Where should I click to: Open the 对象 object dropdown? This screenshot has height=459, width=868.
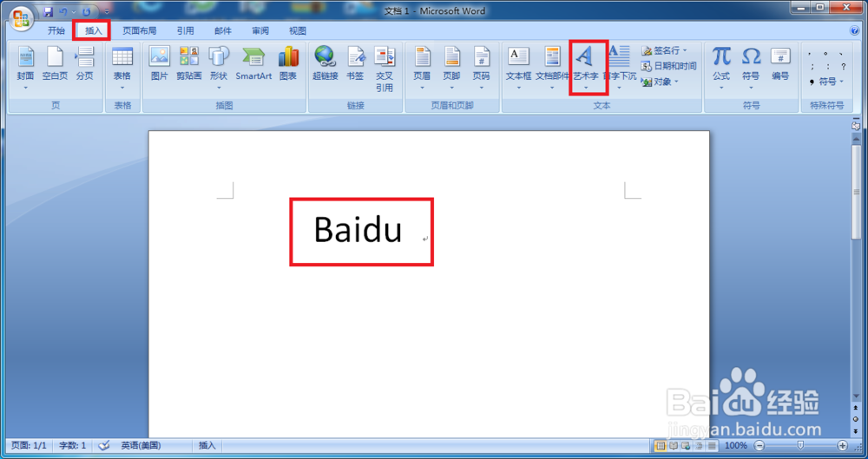pos(660,82)
